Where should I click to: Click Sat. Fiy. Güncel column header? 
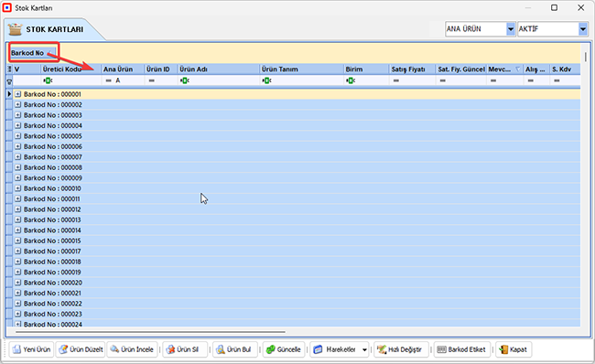pyautogui.click(x=461, y=69)
